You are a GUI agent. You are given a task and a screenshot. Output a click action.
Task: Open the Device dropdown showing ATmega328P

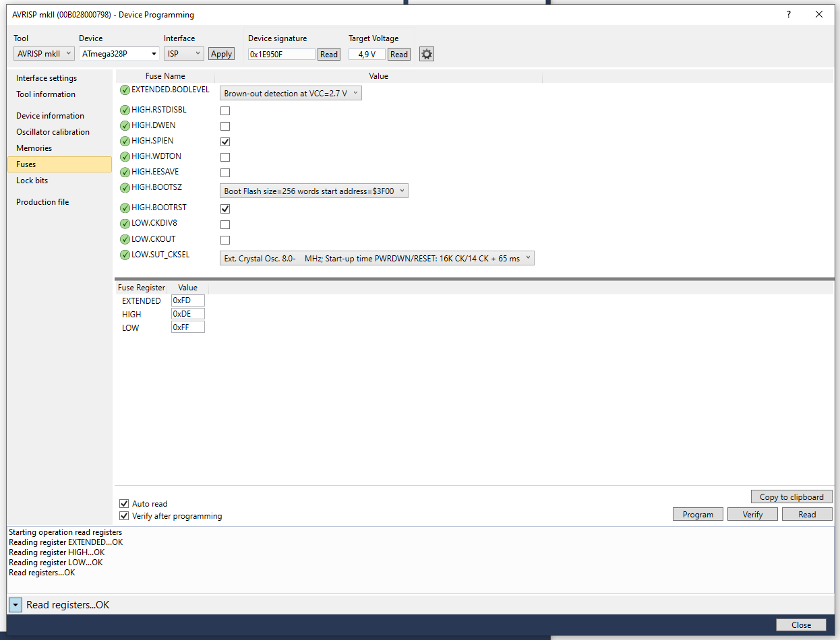pos(119,54)
